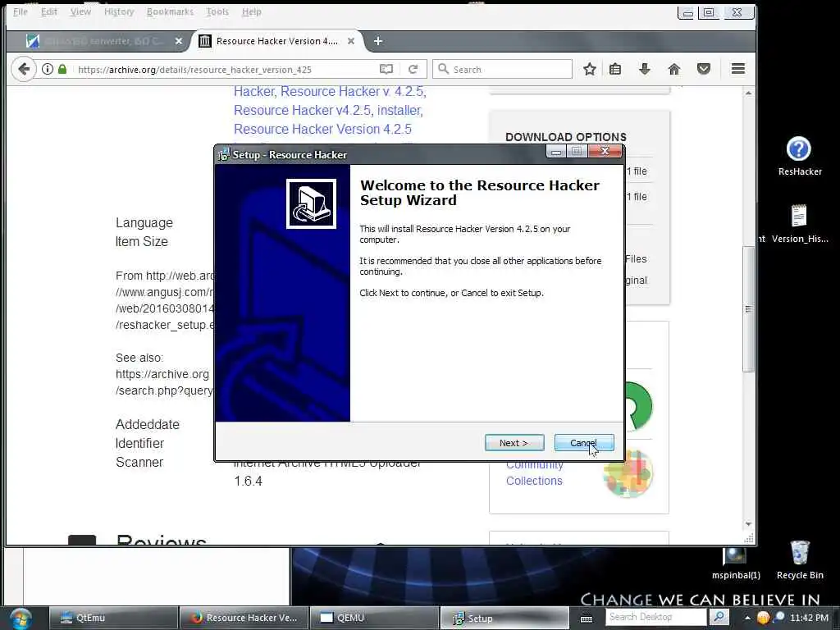Show site information icon in address bar
Screen dimensions: 840x630
(x=48, y=69)
